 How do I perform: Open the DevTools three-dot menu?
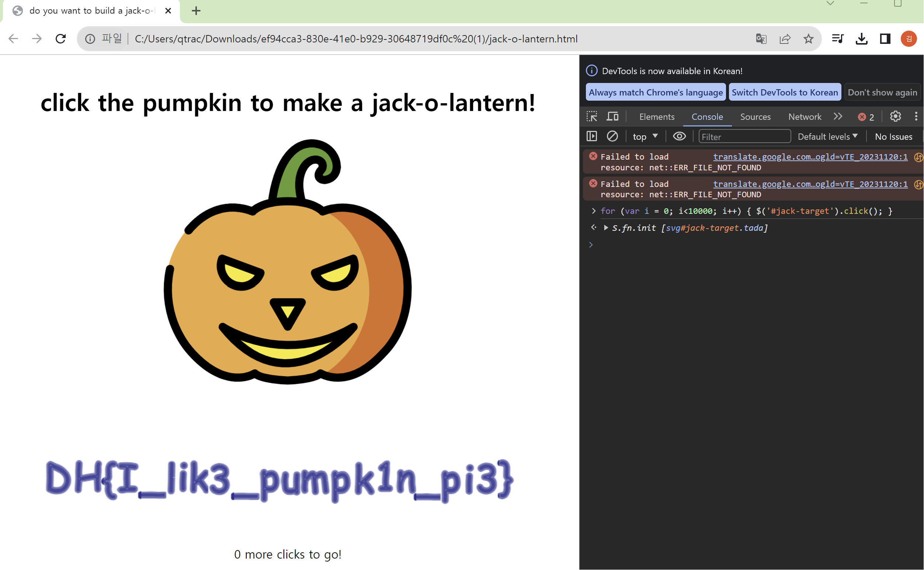click(x=916, y=117)
